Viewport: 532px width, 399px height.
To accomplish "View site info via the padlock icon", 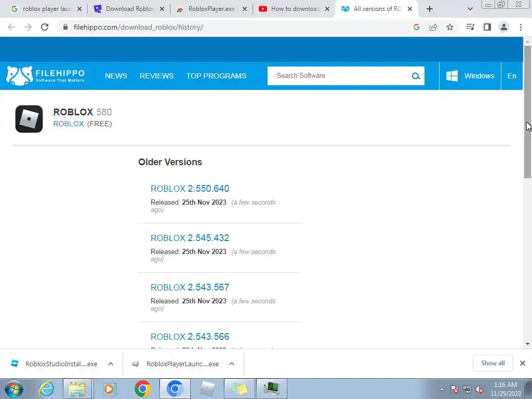I will [65, 27].
